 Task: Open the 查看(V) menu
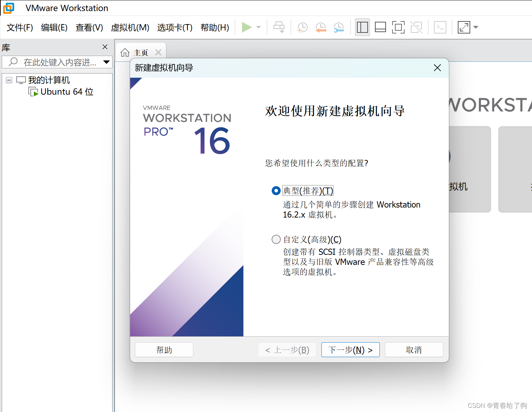pyautogui.click(x=89, y=28)
